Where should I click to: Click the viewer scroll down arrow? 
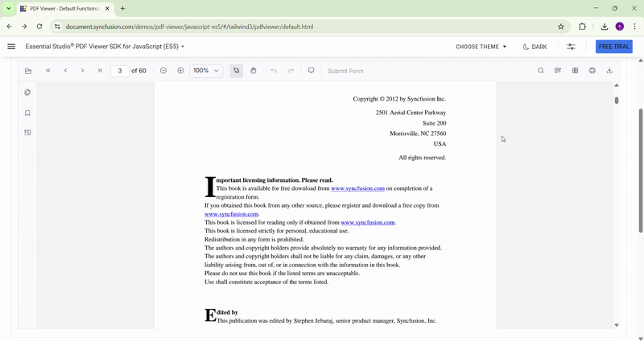coord(617,325)
